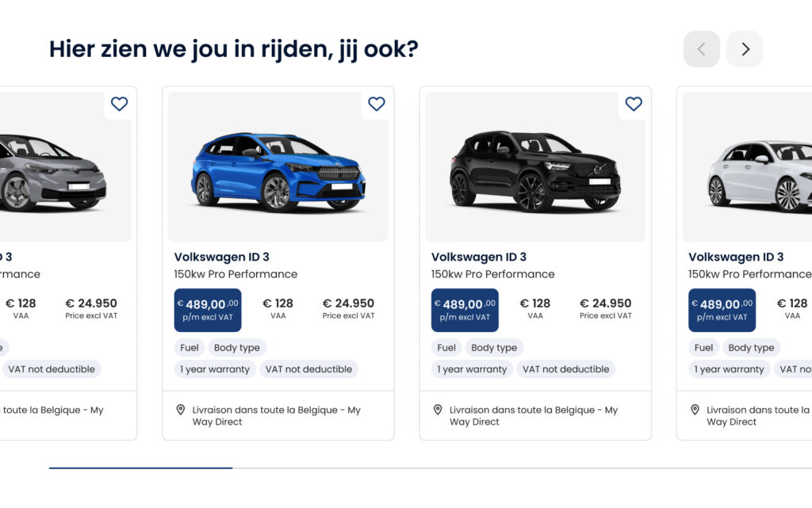
Task: Open Volkswagen ID 3 title under black car
Action: click(x=479, y=257)
